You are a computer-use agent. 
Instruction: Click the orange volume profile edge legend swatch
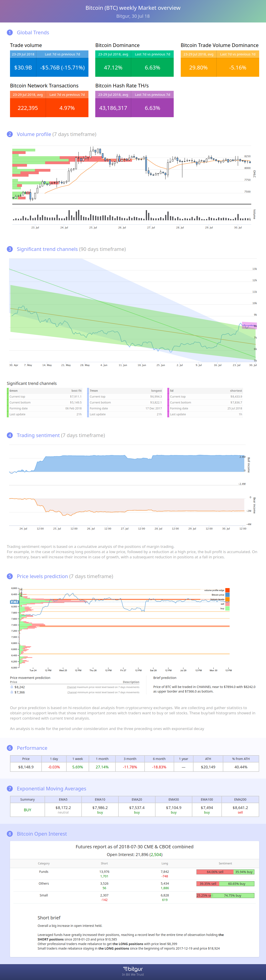pos(228,590)
